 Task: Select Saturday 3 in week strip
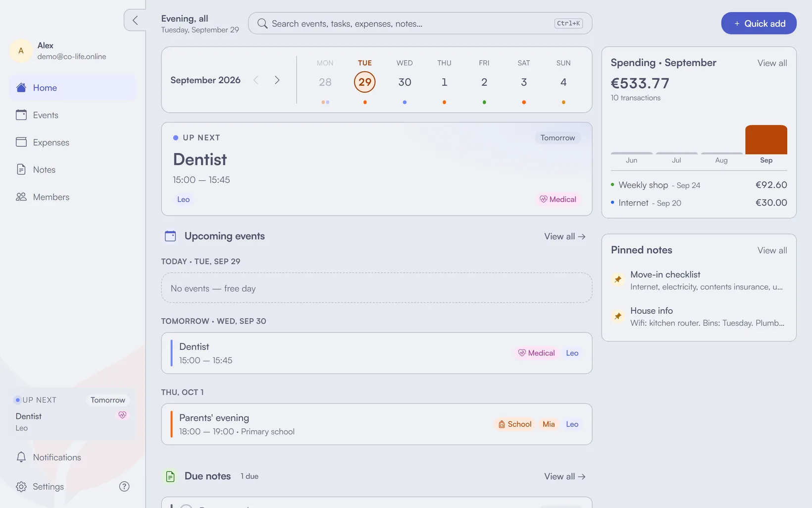524,82
